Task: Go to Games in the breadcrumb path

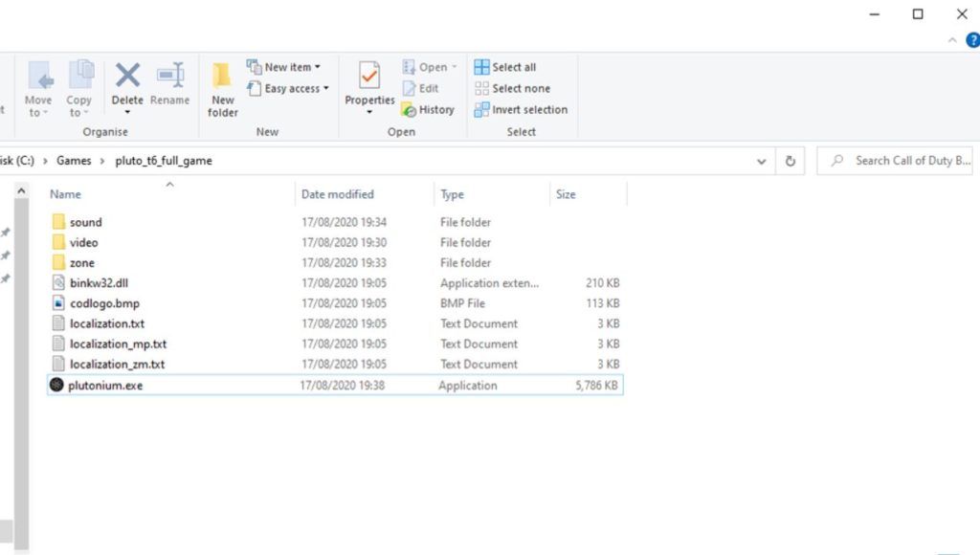Action: point(74,161)
